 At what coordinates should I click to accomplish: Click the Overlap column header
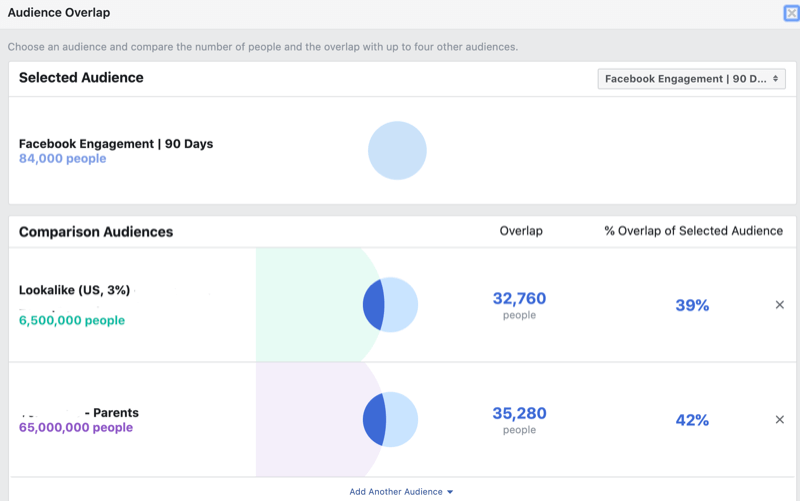pos(521,231)
